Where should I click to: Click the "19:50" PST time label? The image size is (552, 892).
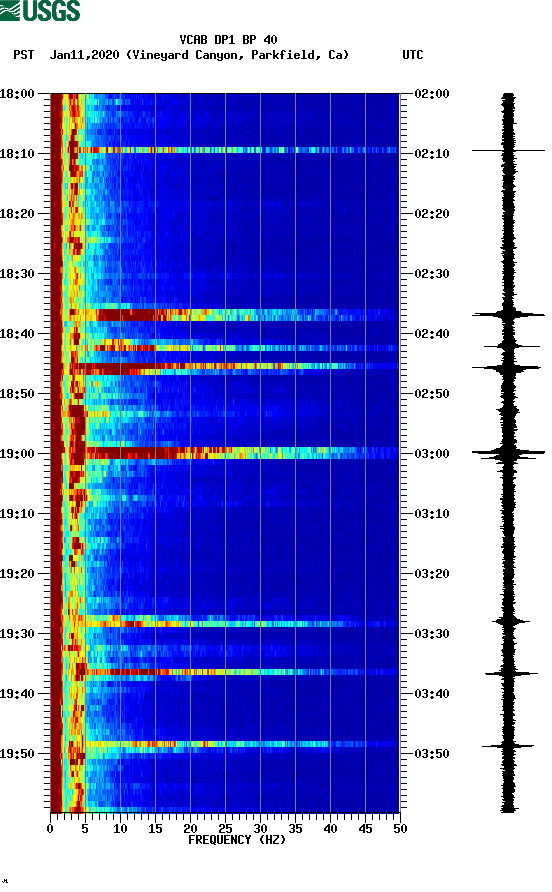click(x=17, y=754)
